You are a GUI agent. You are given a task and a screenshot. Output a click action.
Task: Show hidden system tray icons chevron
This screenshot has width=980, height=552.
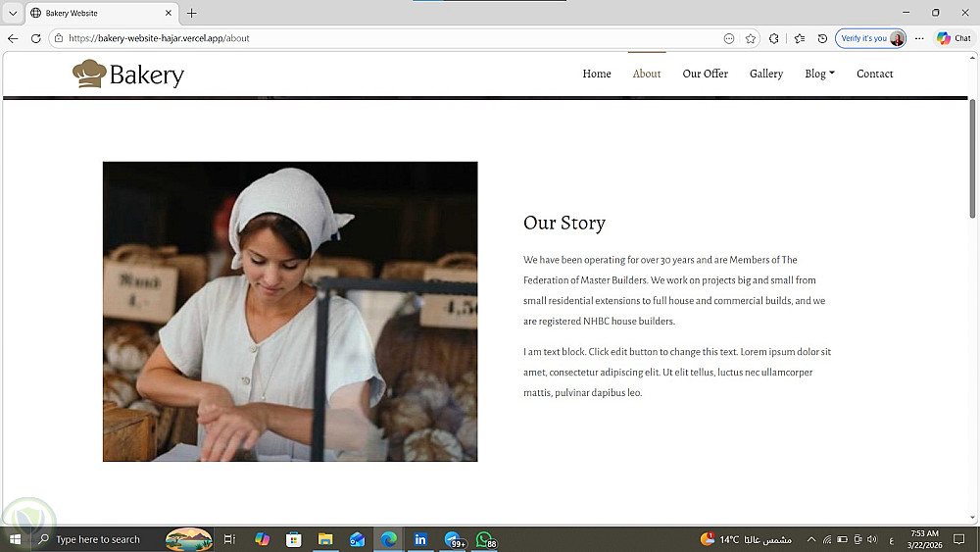[811, 539]
